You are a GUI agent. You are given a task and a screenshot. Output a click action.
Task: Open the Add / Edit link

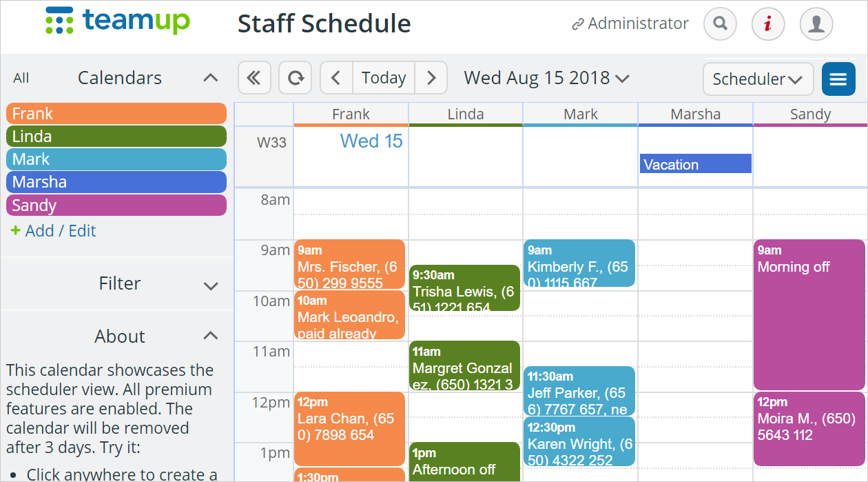pos(54,231)
